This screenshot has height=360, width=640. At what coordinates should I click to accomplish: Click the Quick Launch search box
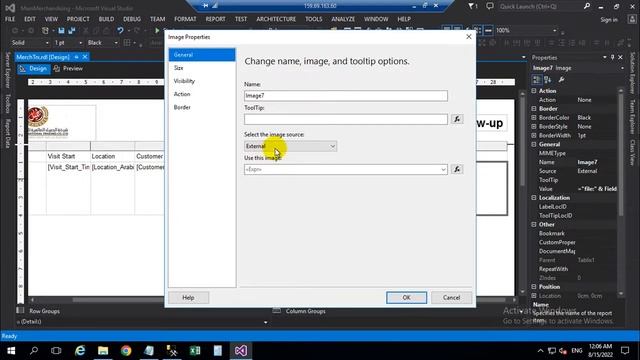(x=541, y=7)
